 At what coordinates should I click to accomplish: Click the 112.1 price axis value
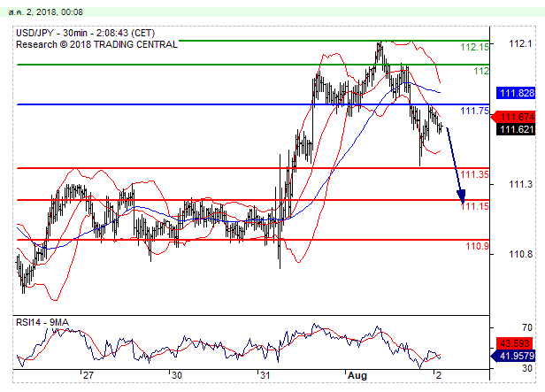tap(520, 43)
